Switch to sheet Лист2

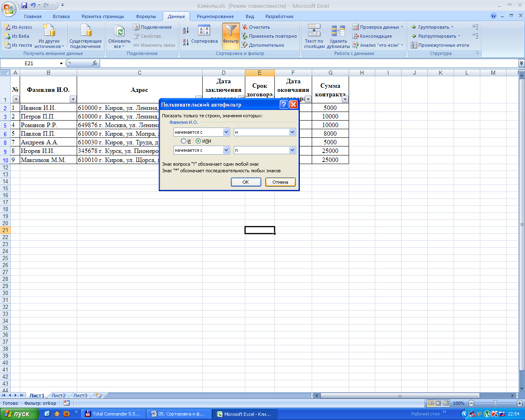(x=58, y=396)
